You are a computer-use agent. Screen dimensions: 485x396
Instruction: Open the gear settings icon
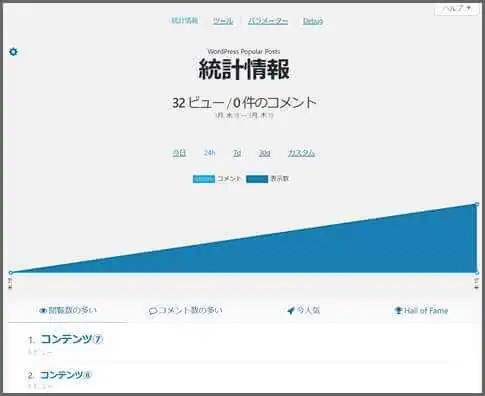coord(13,52)
